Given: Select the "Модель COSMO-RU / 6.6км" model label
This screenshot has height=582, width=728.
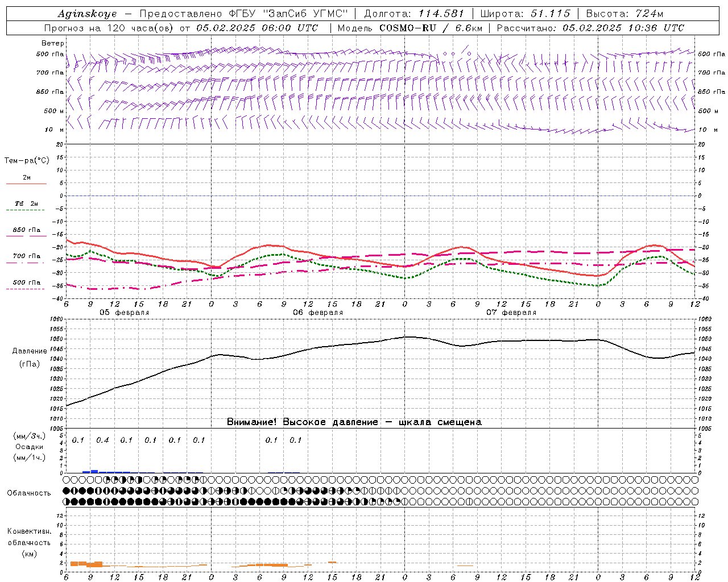Looking at the screenshot, I should 411,28.
